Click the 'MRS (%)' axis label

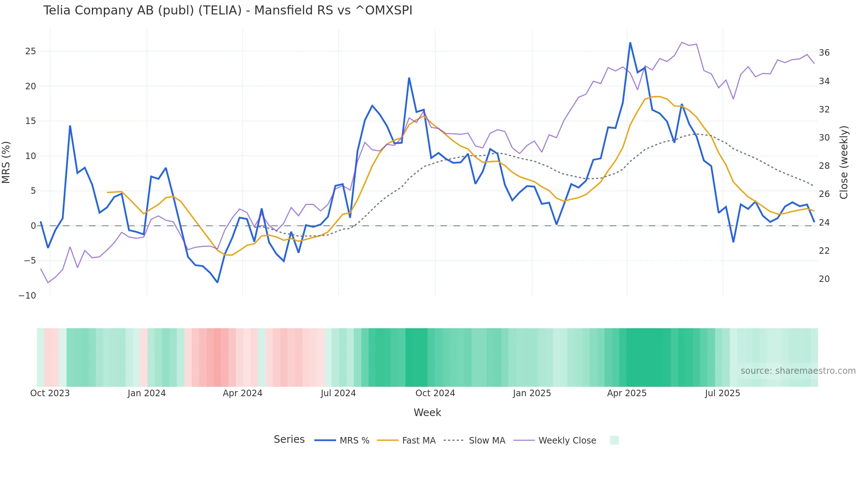[x=6, y=162]
